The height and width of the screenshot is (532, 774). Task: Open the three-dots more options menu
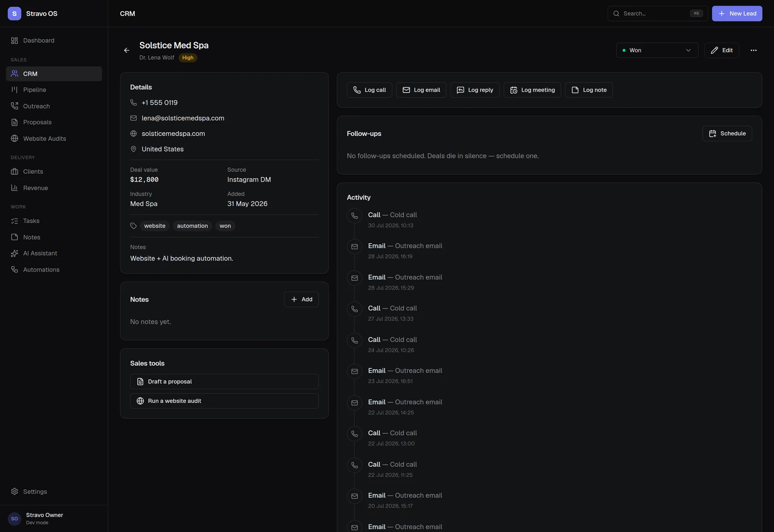pos(753,50)
